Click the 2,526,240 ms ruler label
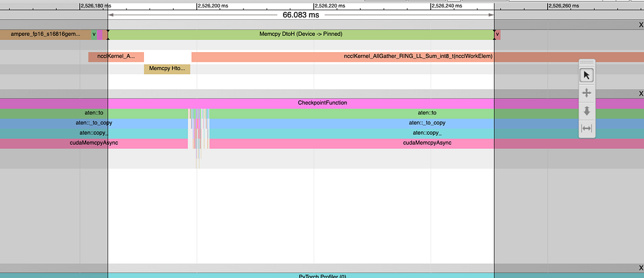Image resolution: width=644 pixels, height=278 pixels. (x=447, y=6)
